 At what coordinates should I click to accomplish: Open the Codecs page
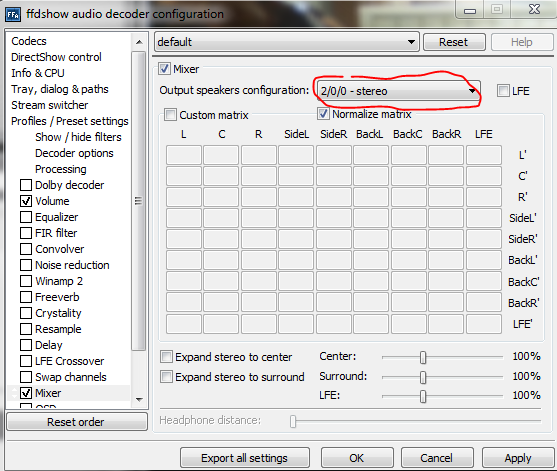[x=29, y=41]
